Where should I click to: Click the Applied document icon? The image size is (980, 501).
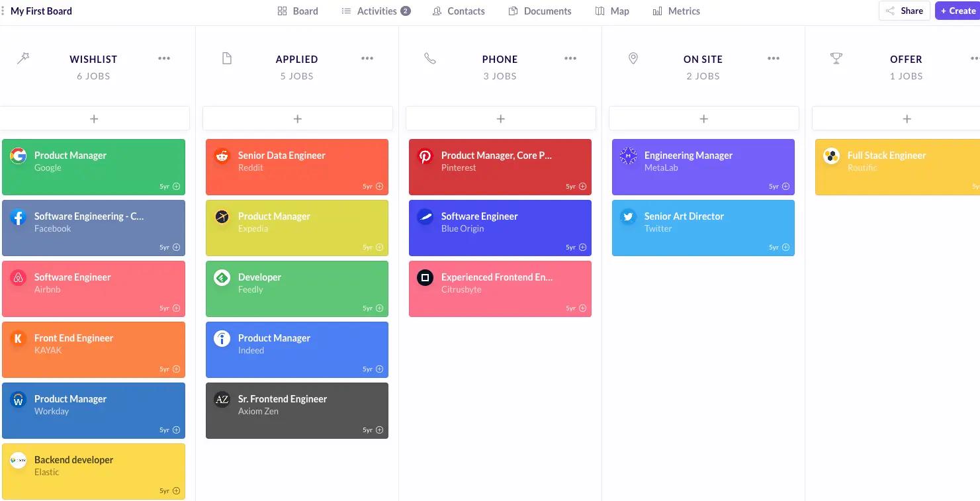click(227, 59)
